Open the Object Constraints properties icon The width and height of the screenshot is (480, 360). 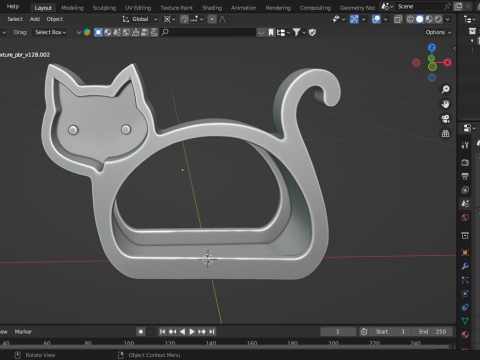465,307
